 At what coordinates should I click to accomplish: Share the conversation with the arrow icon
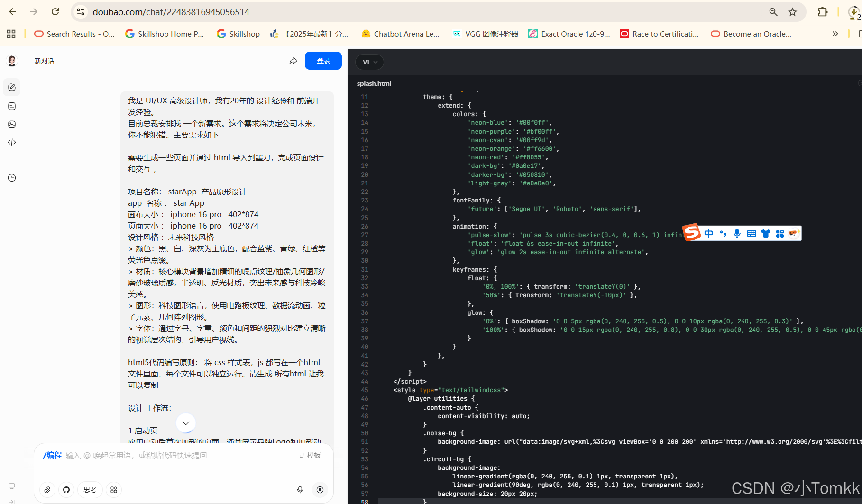click(x=293, y=61)
